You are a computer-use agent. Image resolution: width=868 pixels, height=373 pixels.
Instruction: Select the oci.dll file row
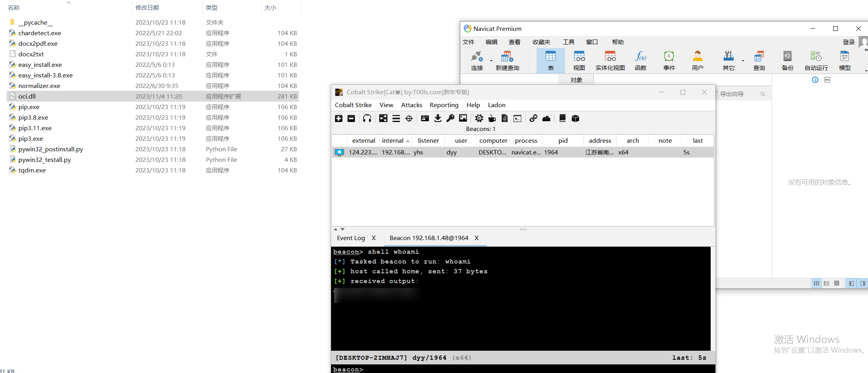153,96
